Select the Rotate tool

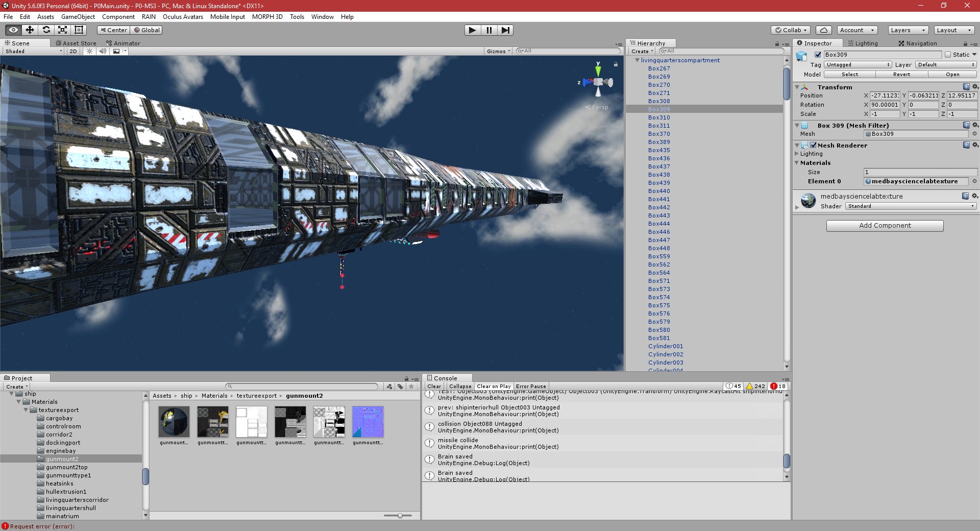click(x=46, y=30)
